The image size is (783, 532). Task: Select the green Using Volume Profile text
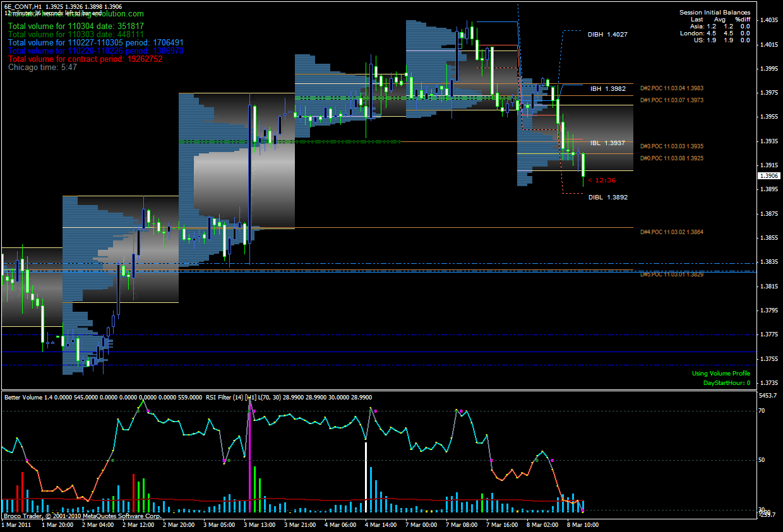point(720,374)
